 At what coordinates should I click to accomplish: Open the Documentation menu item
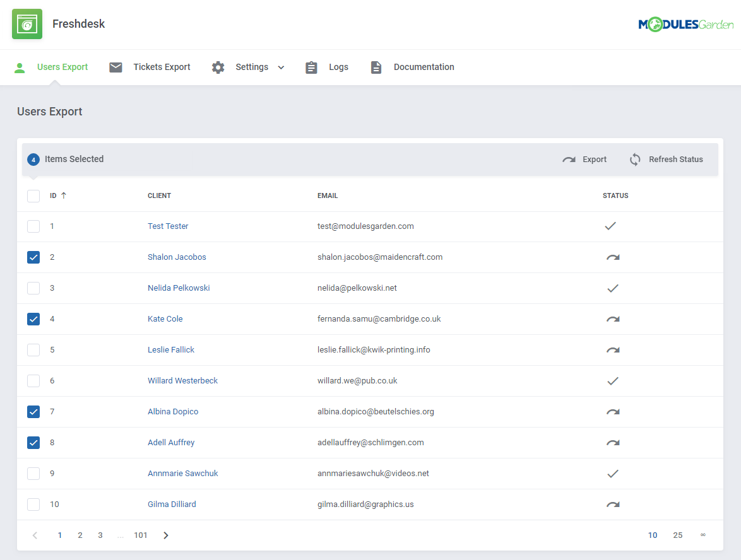coord(424,66)
